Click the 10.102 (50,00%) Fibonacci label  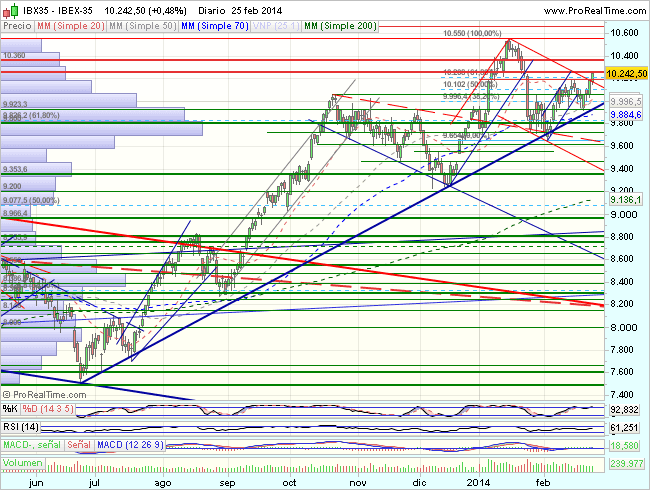coord(470,85)
